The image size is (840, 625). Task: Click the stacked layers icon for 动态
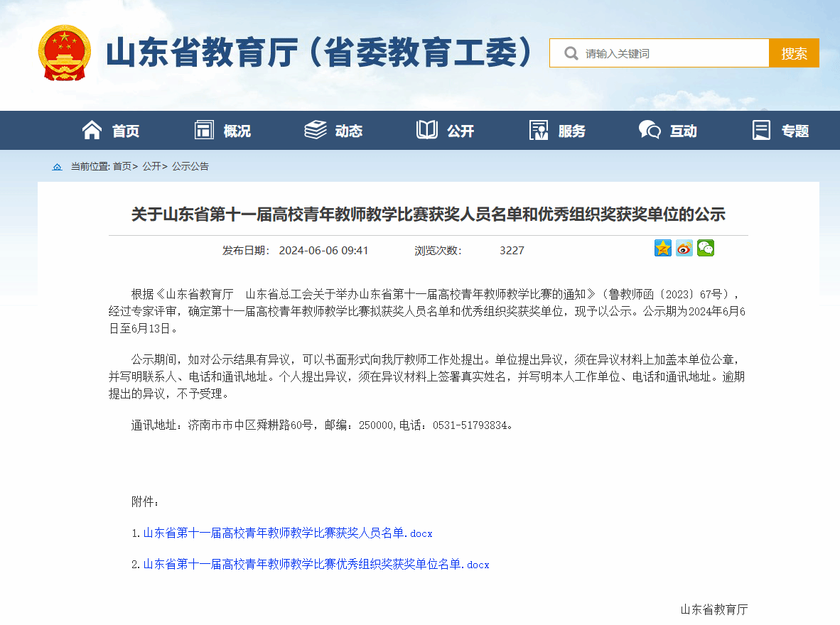[x=316, y=130]
